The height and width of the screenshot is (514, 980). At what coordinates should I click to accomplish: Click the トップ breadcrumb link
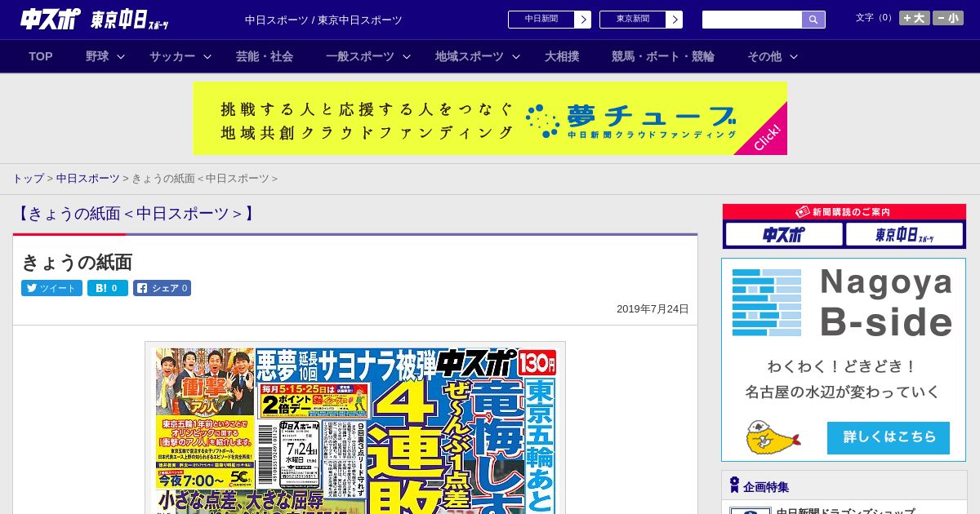tap(28, 179)
